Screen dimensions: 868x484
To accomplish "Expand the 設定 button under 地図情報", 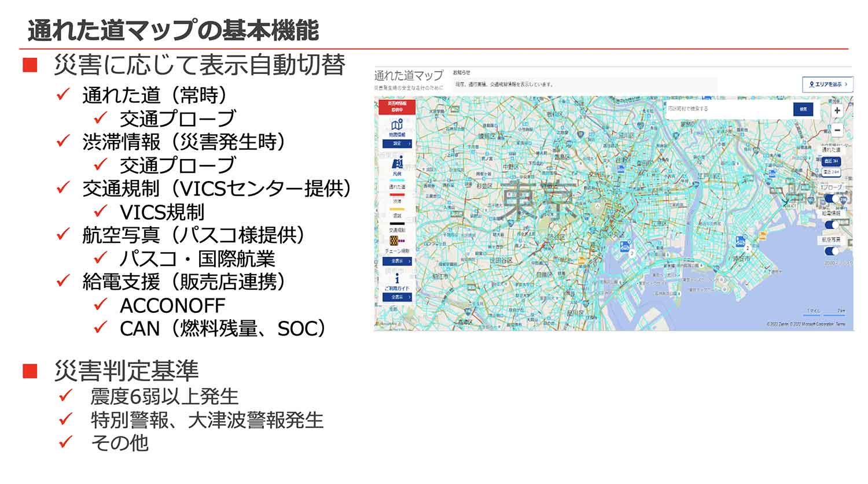I will (x=397, y=143).
